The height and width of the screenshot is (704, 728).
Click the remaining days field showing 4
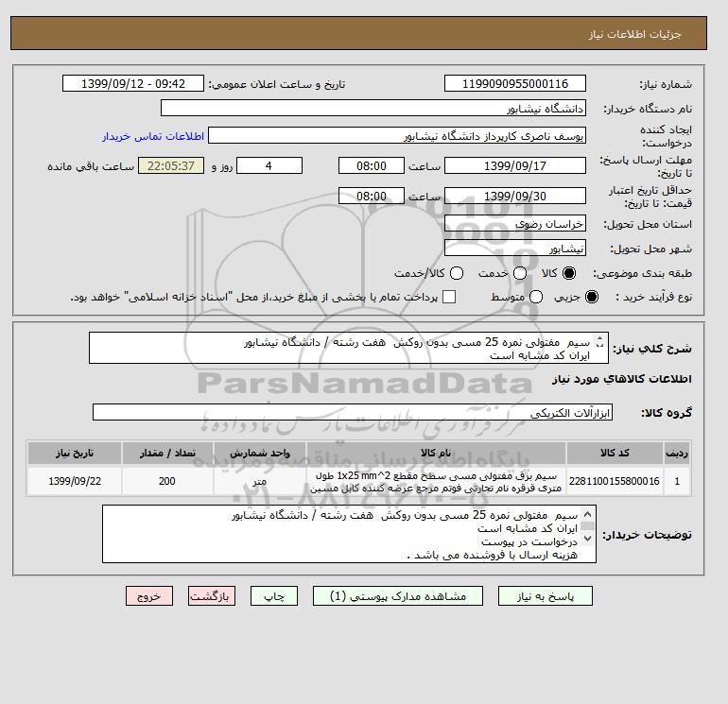pos(269,165)
